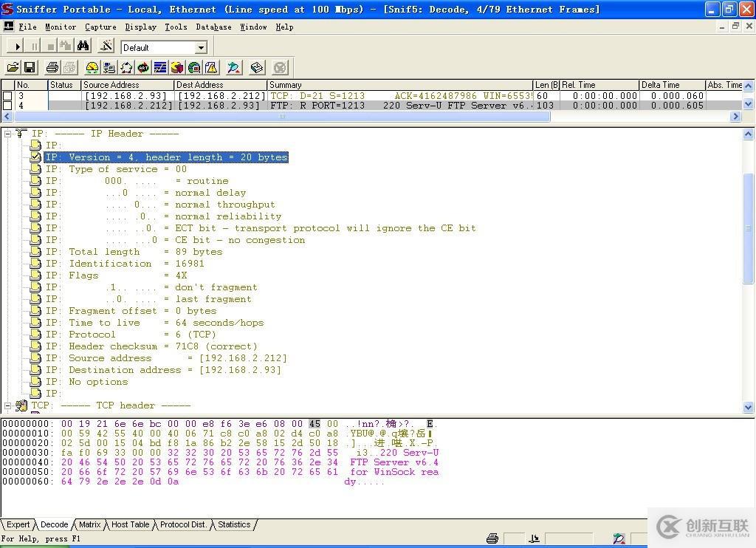The width and height of the screenshot is (756, 548).
Task: Tick the checkbox for frame 3
Action: click(7, 96)
